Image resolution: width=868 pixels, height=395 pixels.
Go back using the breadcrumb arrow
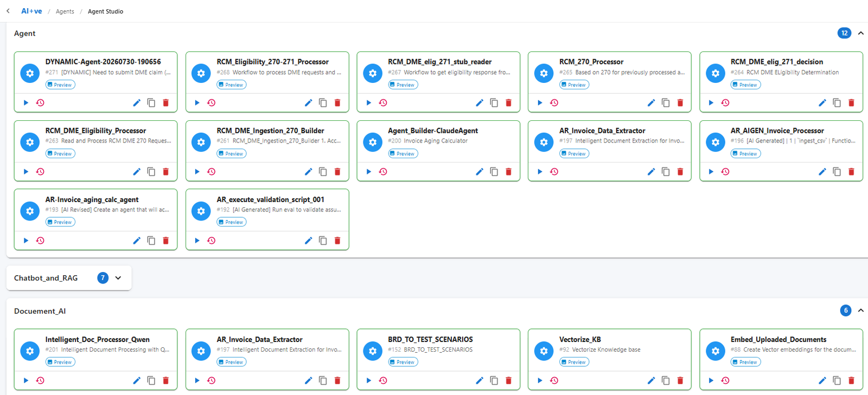click(8, 11)
